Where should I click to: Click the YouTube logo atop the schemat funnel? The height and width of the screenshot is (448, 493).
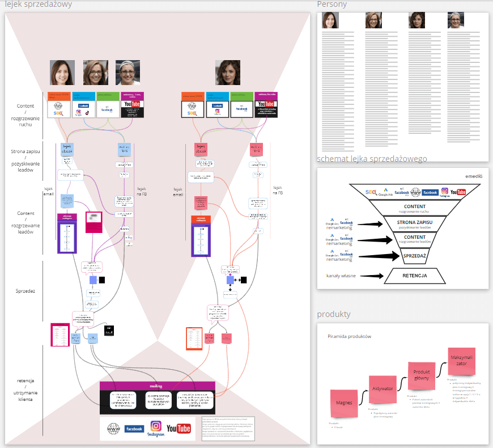coord(457,192)
